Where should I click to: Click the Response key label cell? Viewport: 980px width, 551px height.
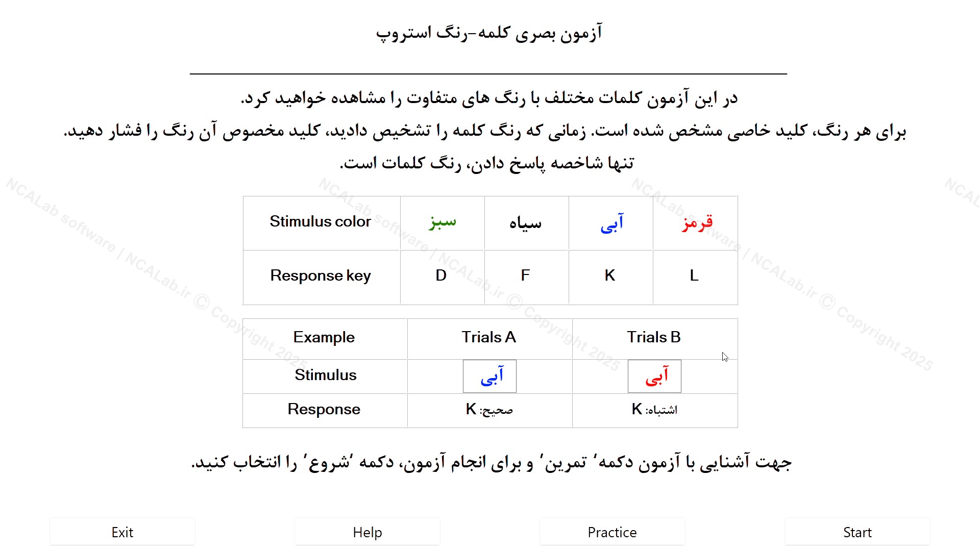(321, 275)
